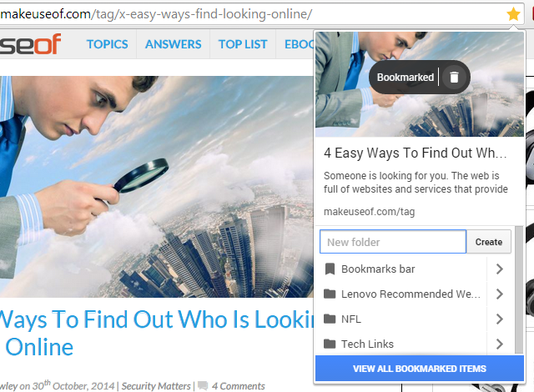Expand the NFL folder chevron arrow
534x392 pixels.
click(x=499, y=319)
